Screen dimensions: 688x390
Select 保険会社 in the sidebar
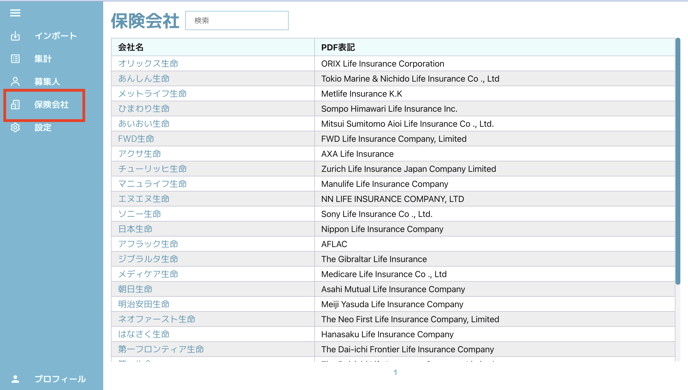tap(51, 104)
